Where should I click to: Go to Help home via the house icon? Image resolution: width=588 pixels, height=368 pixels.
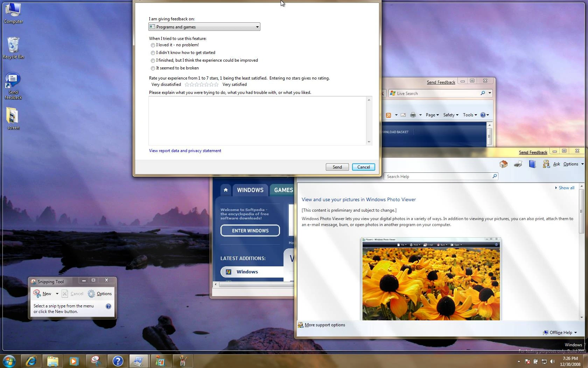coord(503,164)
